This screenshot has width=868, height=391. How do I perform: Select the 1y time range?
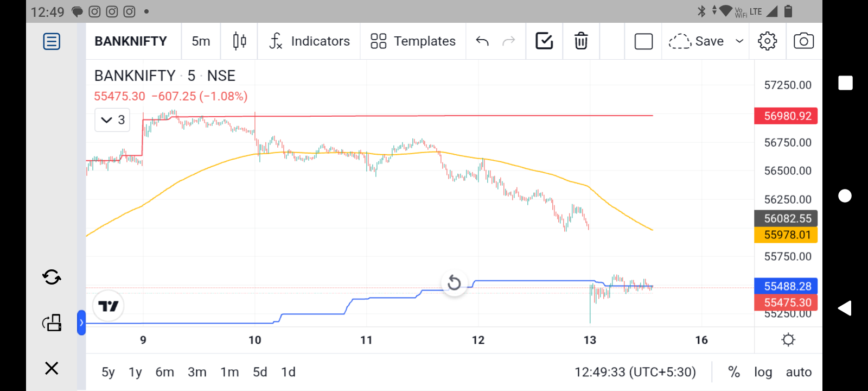pyautogui.click(x=135, y=372)
